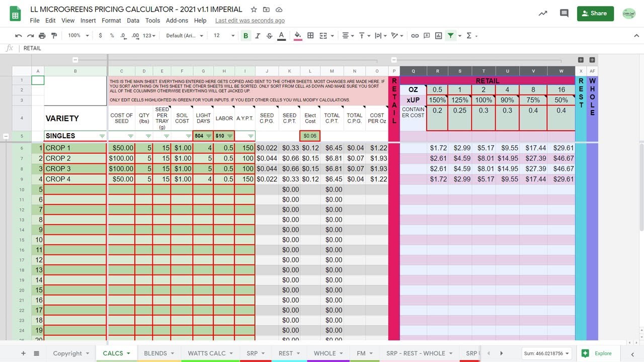Insert a link
Image resolution: width=644 pixels, height=362 pixels.
point(415,36)
